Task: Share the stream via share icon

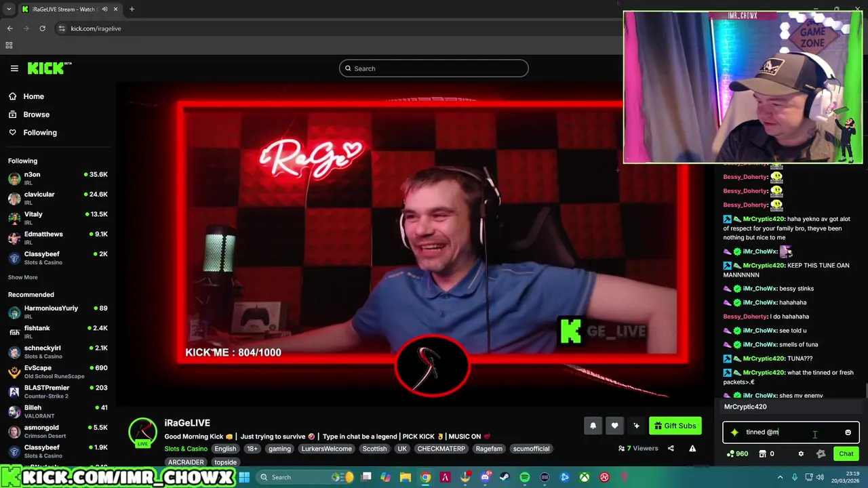Action: (671, 448)
